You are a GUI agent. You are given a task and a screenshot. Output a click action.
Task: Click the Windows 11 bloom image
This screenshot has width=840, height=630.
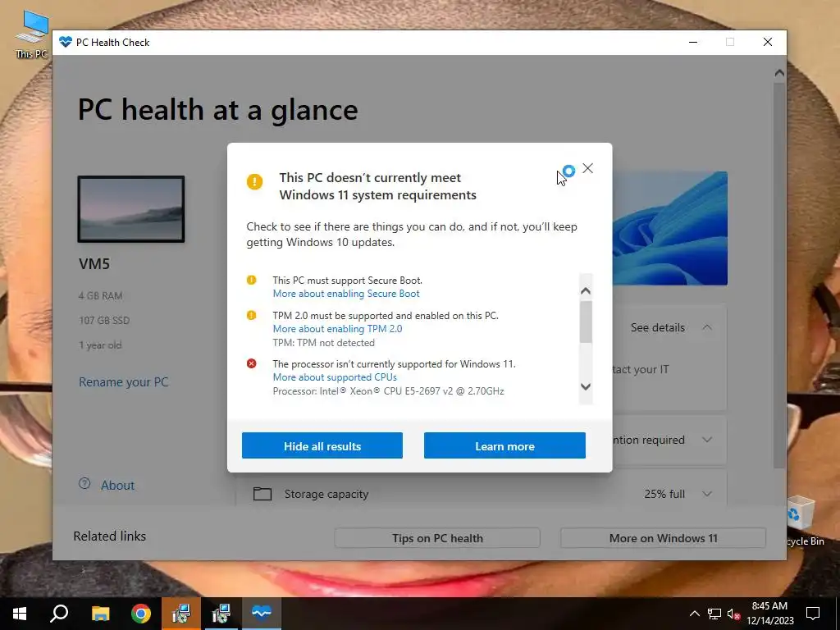click(669, 228)
